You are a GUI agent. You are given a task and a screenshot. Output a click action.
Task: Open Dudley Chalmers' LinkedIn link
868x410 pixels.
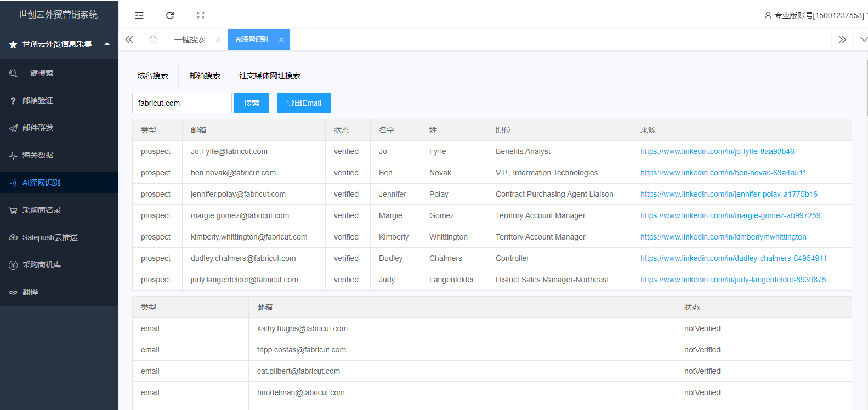[x=734, y=258]
